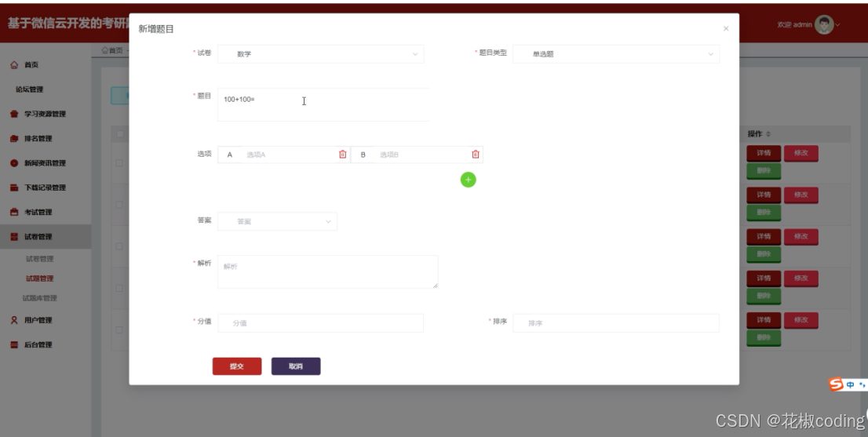This screenshot has width=868, height=437.
Task: Close the 新增题目 dialog with X
Action: (726, 28)
